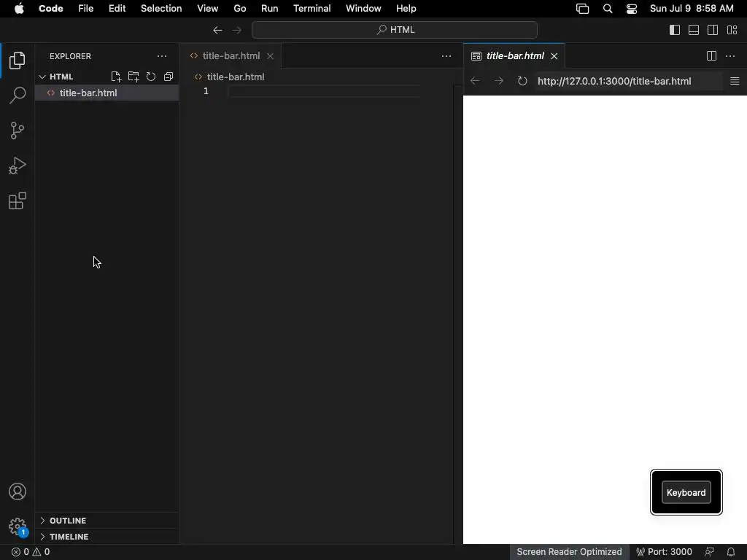
Task: Open the Window menu
Action: click(363, 9)
